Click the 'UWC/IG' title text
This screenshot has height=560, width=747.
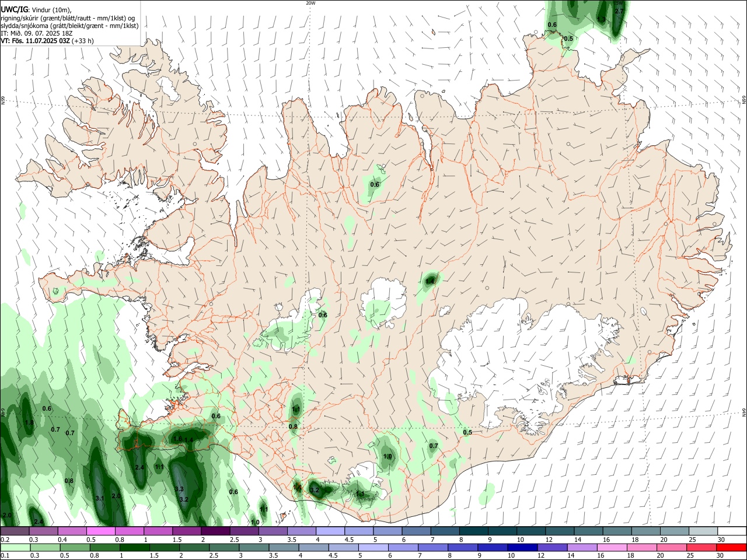tap(13, 9)
